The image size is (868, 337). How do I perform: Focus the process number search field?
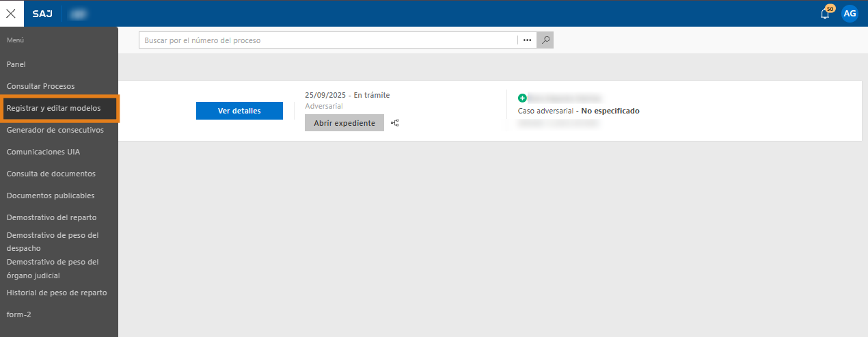click(328, 40)
